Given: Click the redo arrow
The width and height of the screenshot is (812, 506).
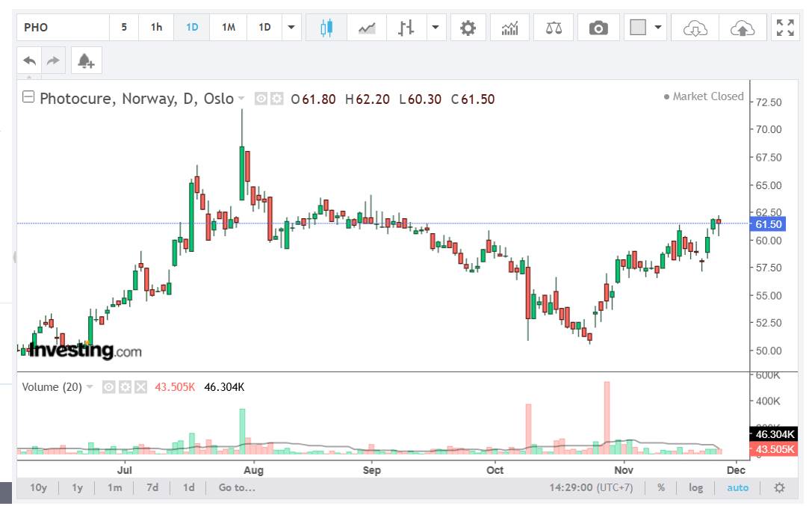Looking at the screenshot, I should [53, 61].
